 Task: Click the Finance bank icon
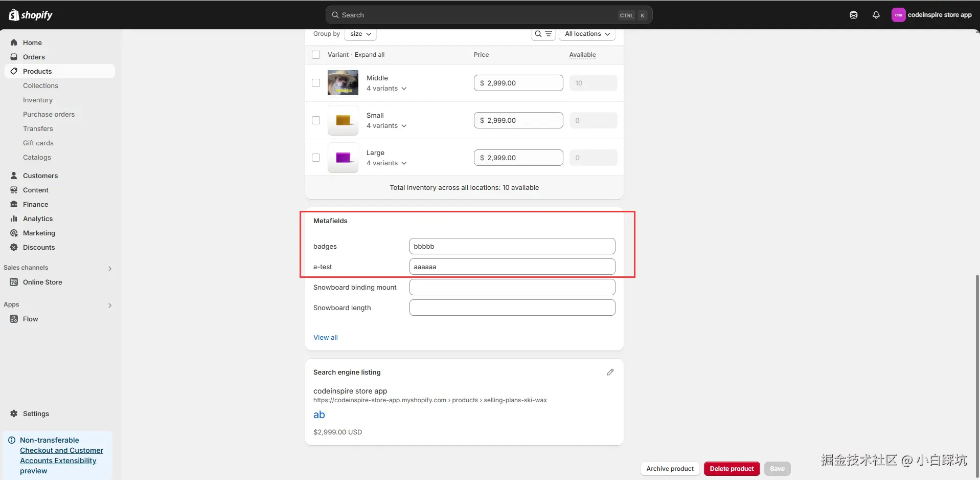[x=14, y=204]
